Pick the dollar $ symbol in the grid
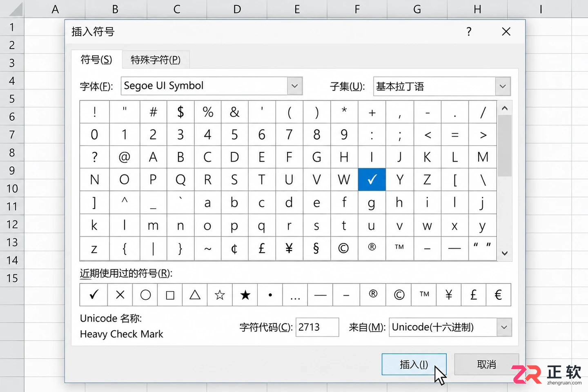Screen dimensions: 588x392 coord(180,112)
